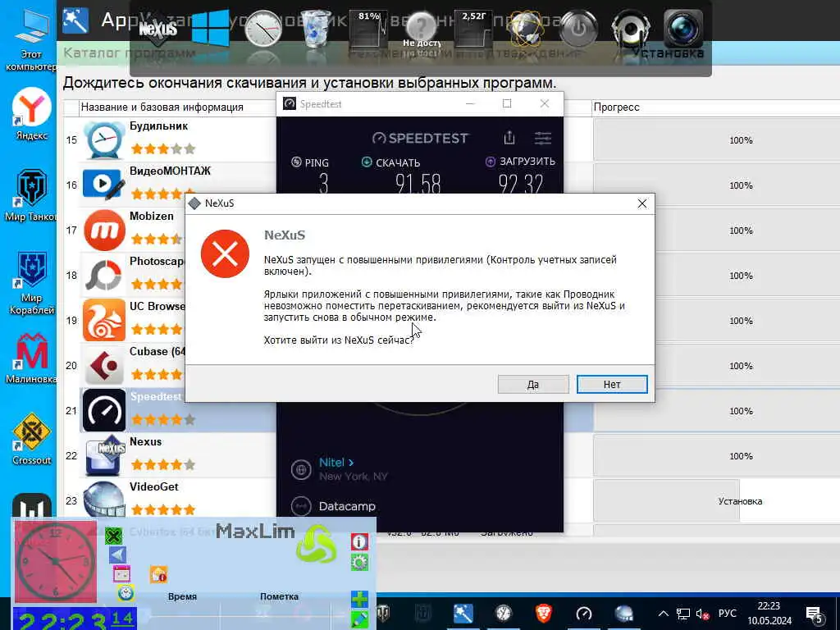Launch the Мир Танков desktop shortcut

coord(30,195)
